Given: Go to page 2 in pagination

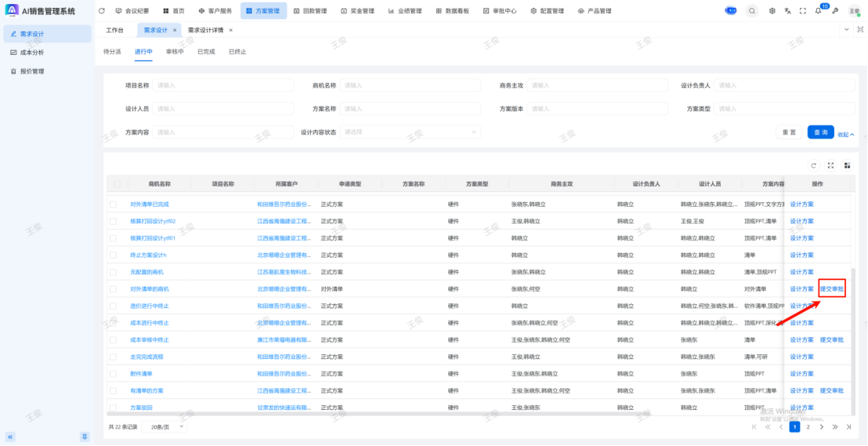Looking at the screenshot, I should tap(808, 426).
